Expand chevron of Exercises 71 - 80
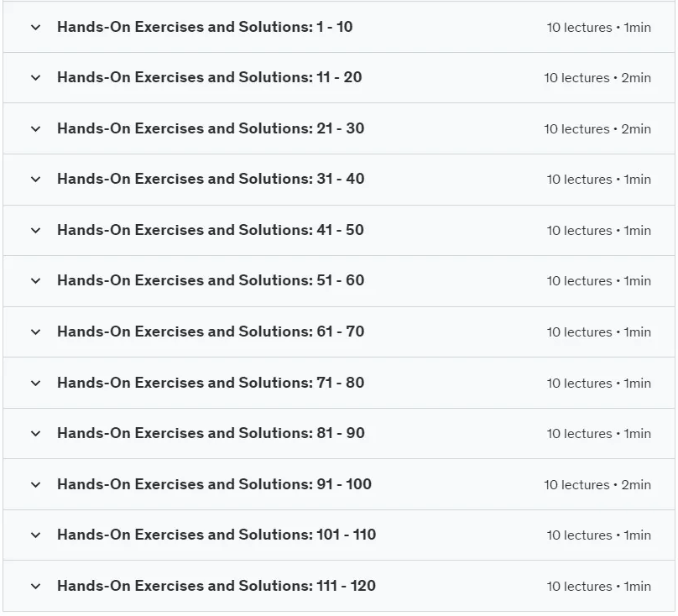The image size is (678, 616). 36,383
